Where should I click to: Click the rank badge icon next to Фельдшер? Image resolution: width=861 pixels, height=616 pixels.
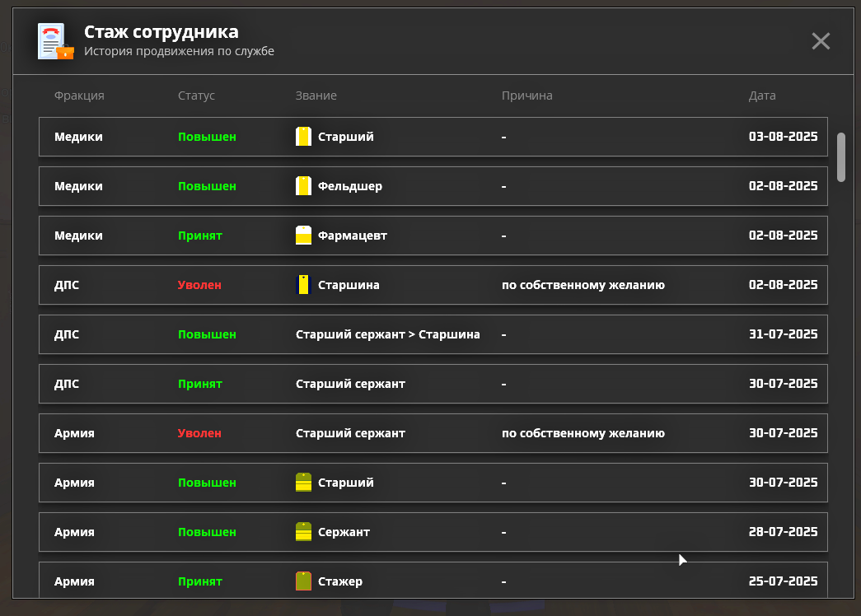304,186
